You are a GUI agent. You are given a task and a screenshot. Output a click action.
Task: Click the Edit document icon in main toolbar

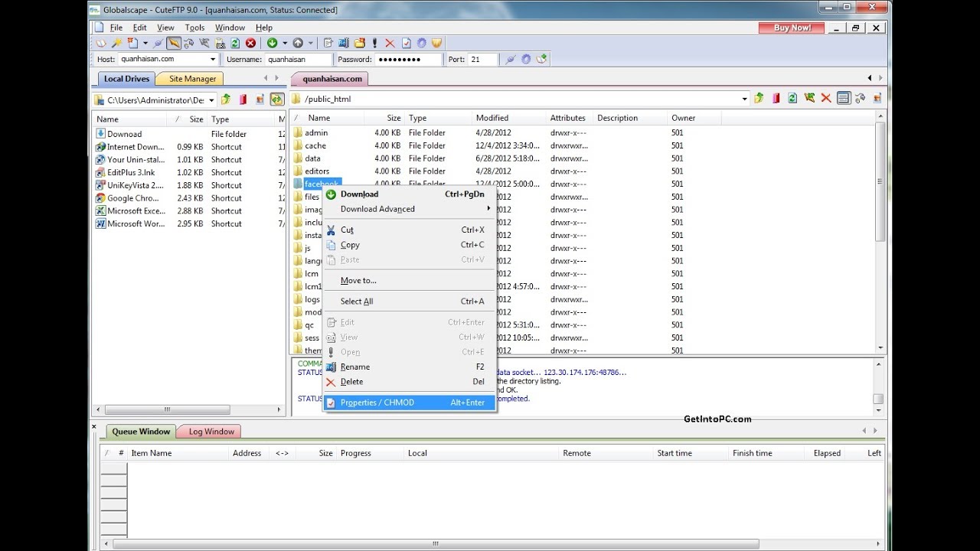pyautogui.click(x=328, y=44)
